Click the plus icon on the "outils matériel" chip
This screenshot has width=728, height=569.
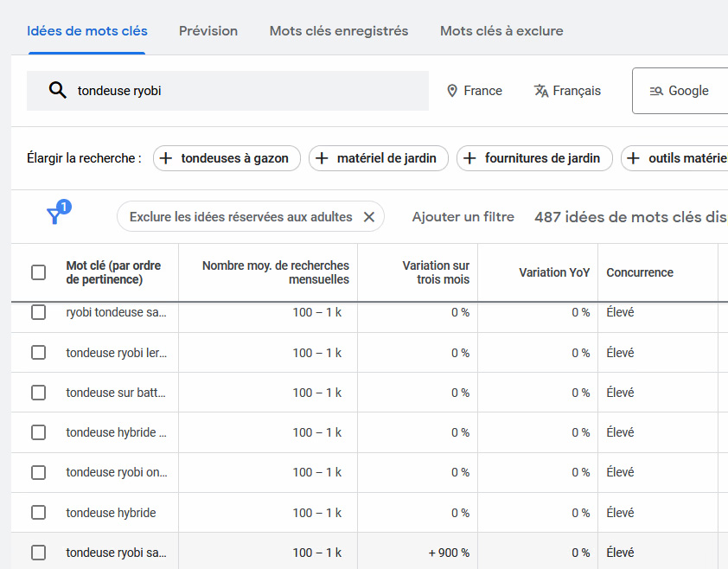632,158
